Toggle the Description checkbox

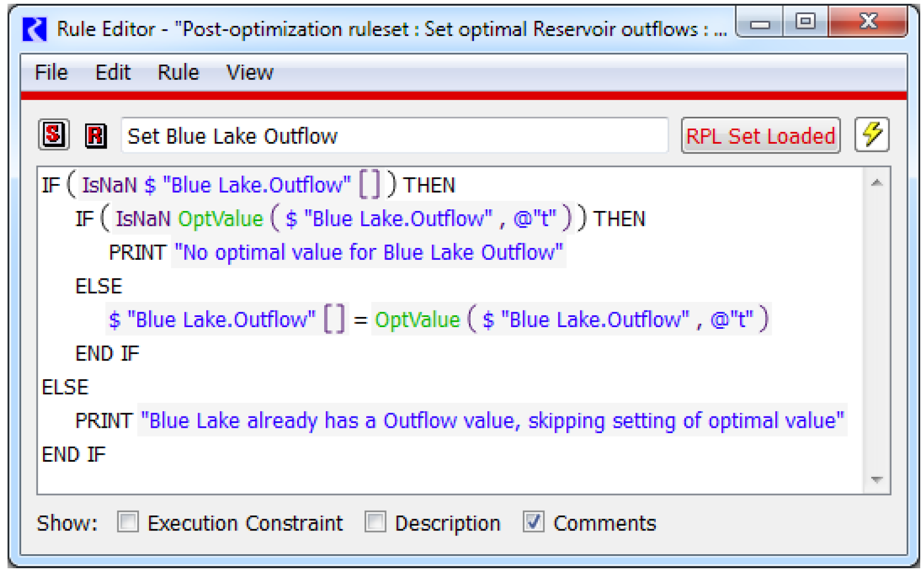(x=375, y=522)
